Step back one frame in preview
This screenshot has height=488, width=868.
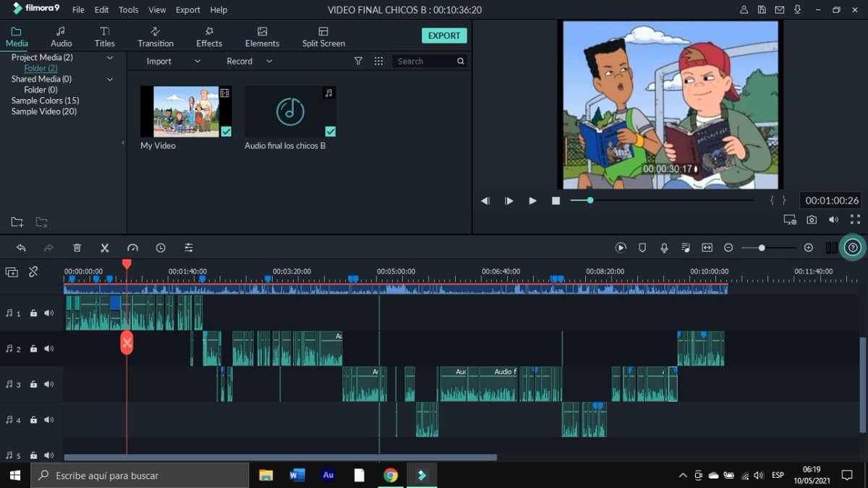coord(485,201)
